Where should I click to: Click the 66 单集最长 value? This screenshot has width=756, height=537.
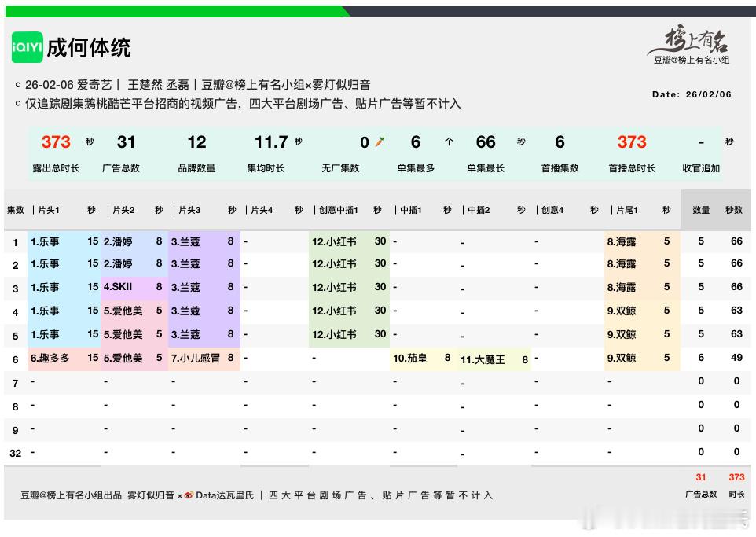pos(486,142)
